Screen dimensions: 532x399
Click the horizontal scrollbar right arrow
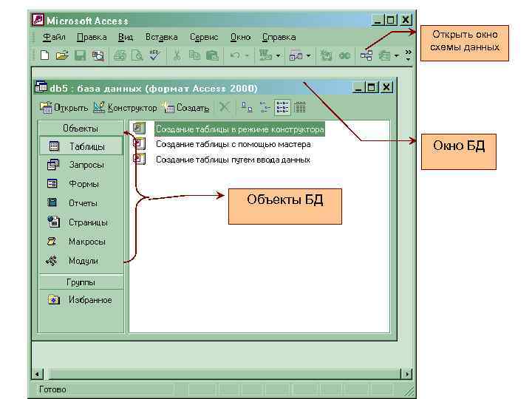point(406,374)
